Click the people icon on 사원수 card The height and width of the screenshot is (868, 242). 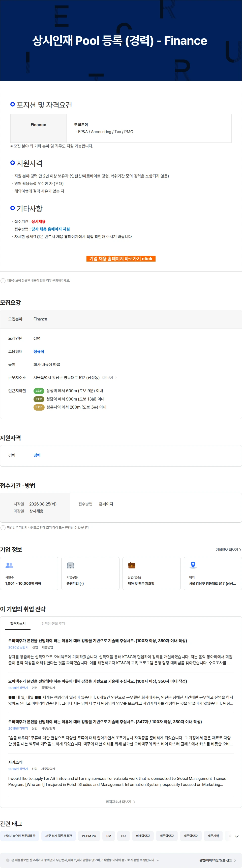point(9,565)
